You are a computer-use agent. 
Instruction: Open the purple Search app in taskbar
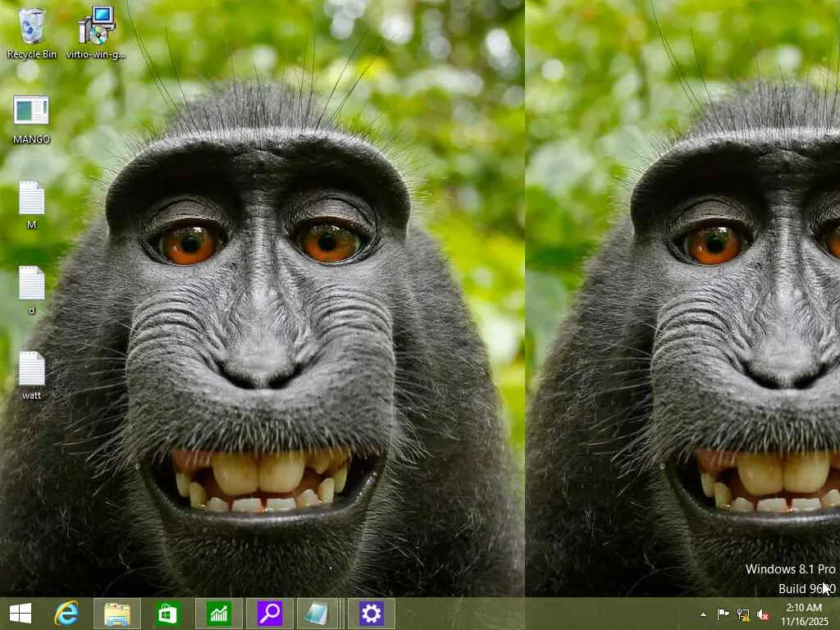[269, 614]
